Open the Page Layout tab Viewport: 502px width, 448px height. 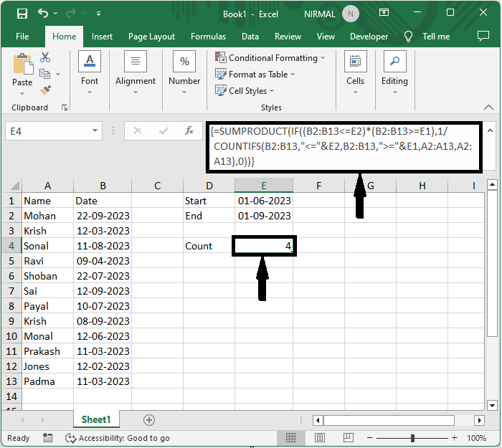(151, 37)
